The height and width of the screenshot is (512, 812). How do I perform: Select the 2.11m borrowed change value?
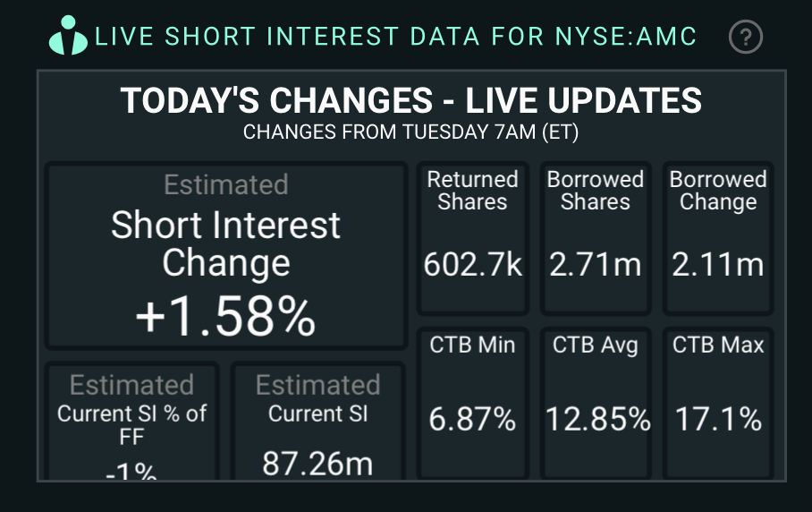(718, 265)
